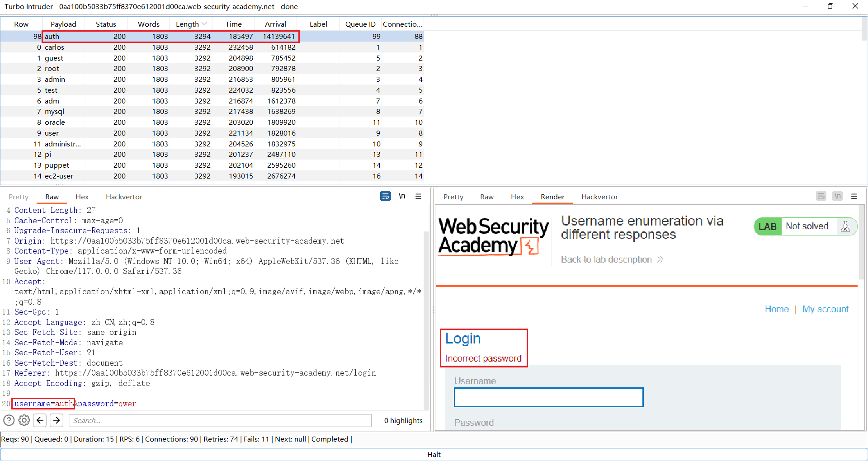This screenshot has width=868, height=461.
Task: Sort results by Label column header
Action: point(318,24)
